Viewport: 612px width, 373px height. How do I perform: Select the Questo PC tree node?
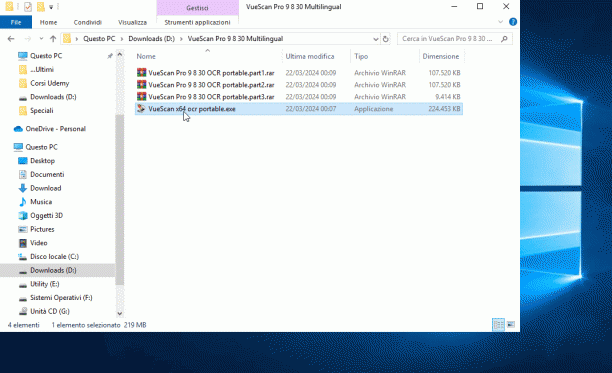(x=41, y=147)
